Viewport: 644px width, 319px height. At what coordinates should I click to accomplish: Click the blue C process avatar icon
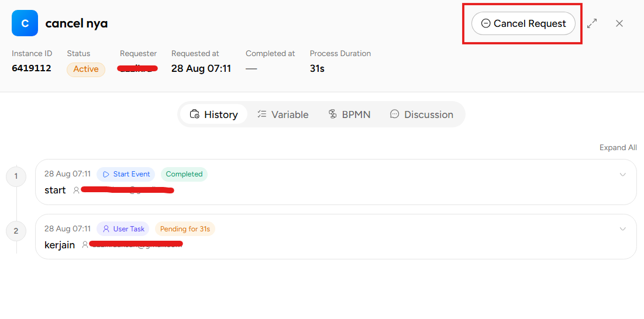(x=25, y=23)
